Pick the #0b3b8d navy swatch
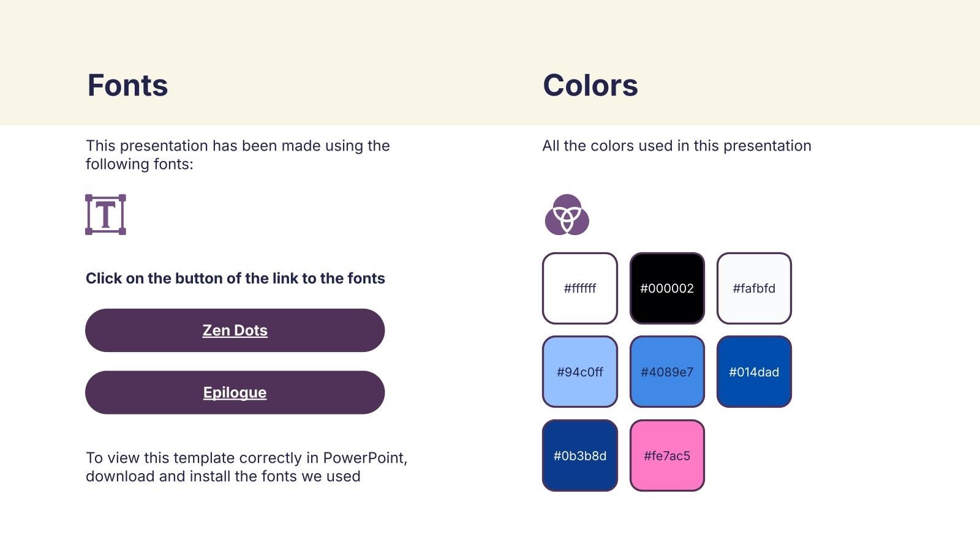980x551 pixels. point(579,455)
